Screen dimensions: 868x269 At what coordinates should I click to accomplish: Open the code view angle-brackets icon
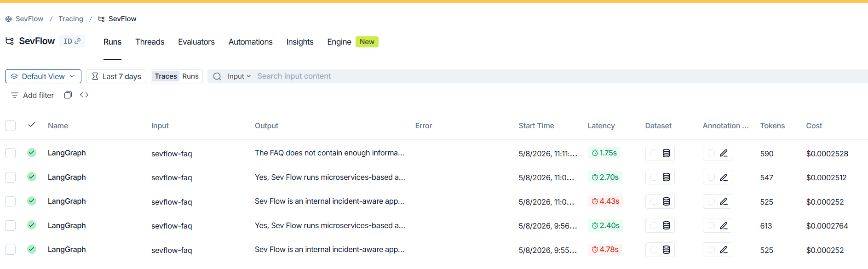(84, 95)
